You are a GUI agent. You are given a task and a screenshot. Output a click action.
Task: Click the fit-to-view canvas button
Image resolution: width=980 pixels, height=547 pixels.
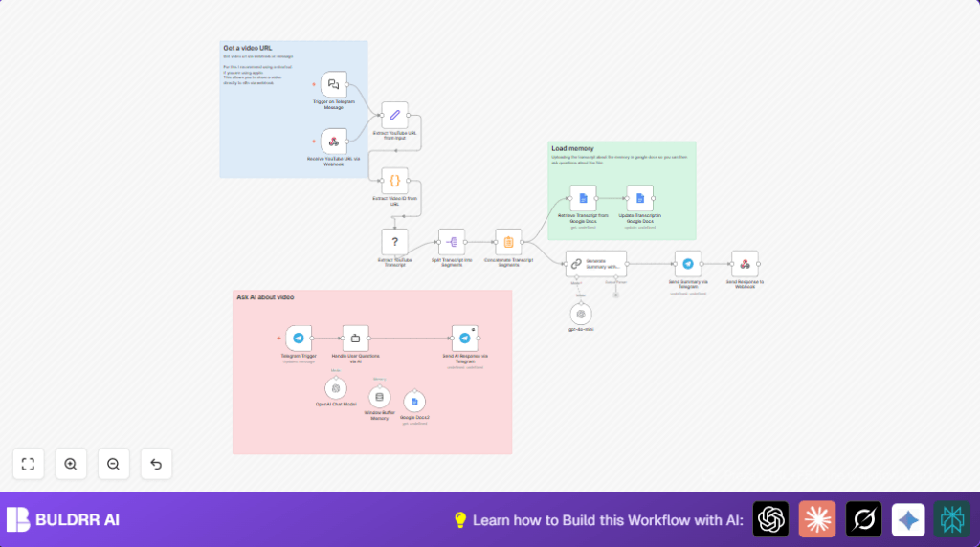(x=28, y=464)
